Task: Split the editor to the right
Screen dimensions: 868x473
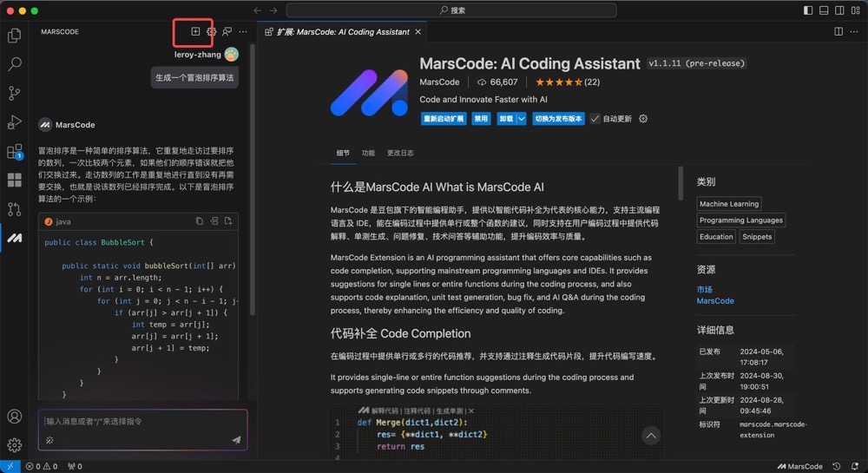Action: click(x=838, y=31)
